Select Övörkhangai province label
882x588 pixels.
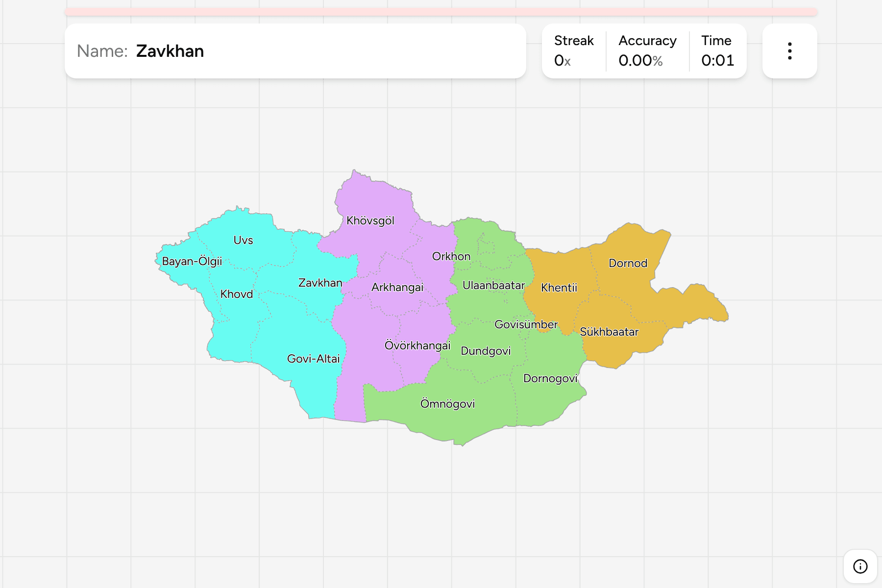(417, 345)
